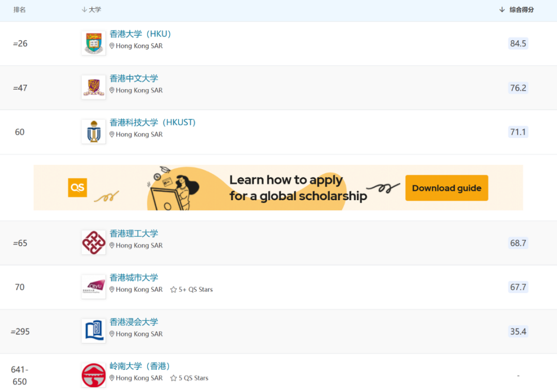Image resolution: width=557 pixels, height=392 pixels.
Task: Click the location pin under 香港理工大学
Action: (112, 245)
